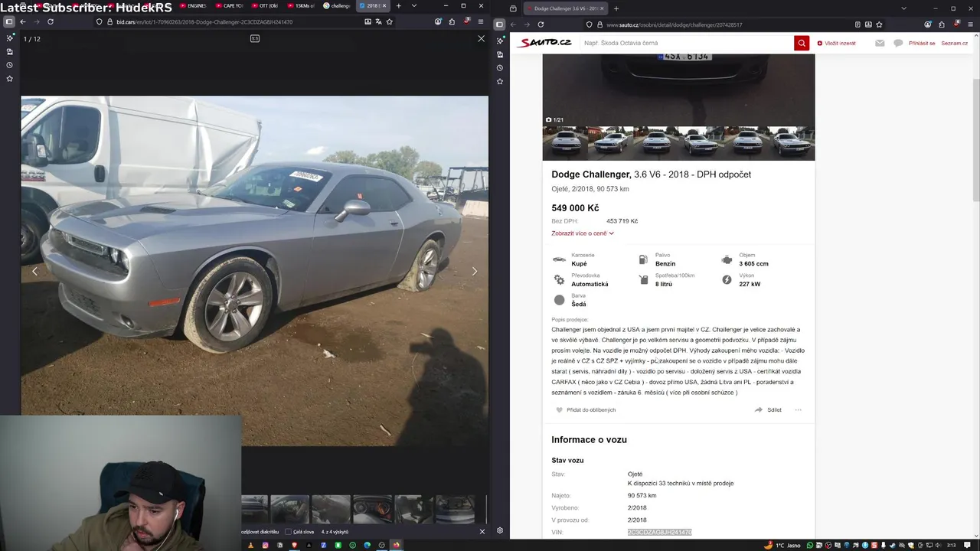Screen dimensions: 980x551
Task: Open the mail envelope icon on sauto.cz
Action: point(880,43)
